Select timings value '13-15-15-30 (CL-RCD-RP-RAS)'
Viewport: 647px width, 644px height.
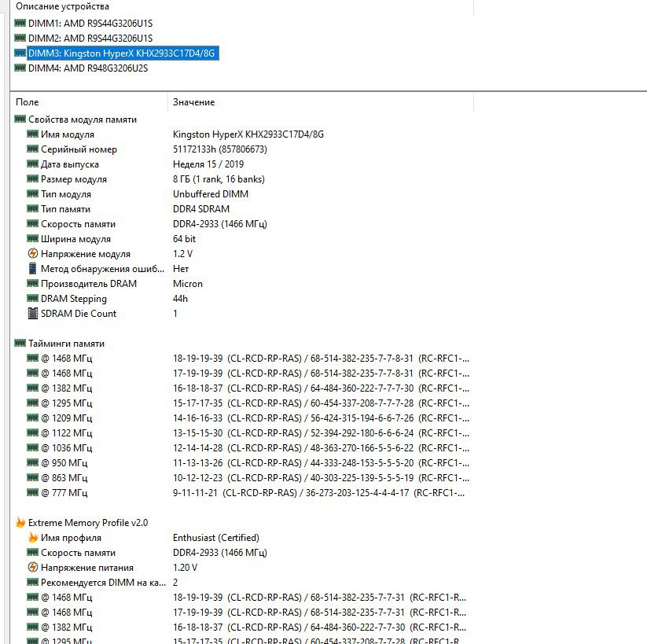coord(237,433)
